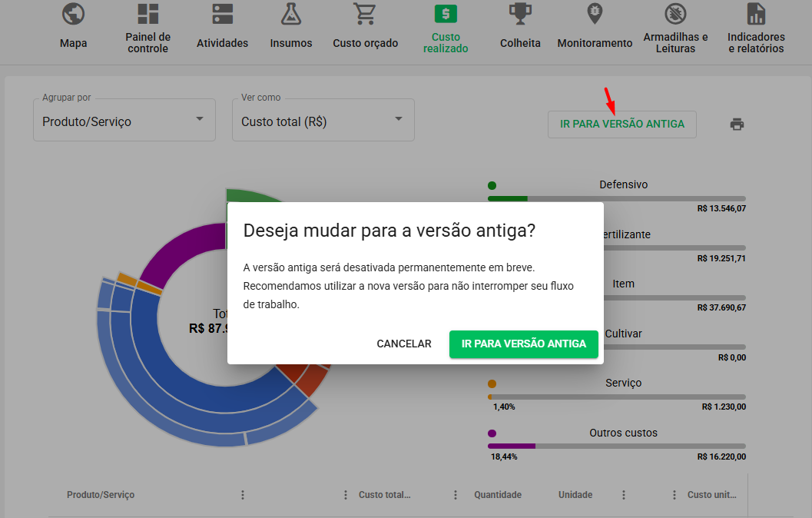Open Painel de controle dashboard icon
The image size is (812, 518).
[x=147, y=14]
